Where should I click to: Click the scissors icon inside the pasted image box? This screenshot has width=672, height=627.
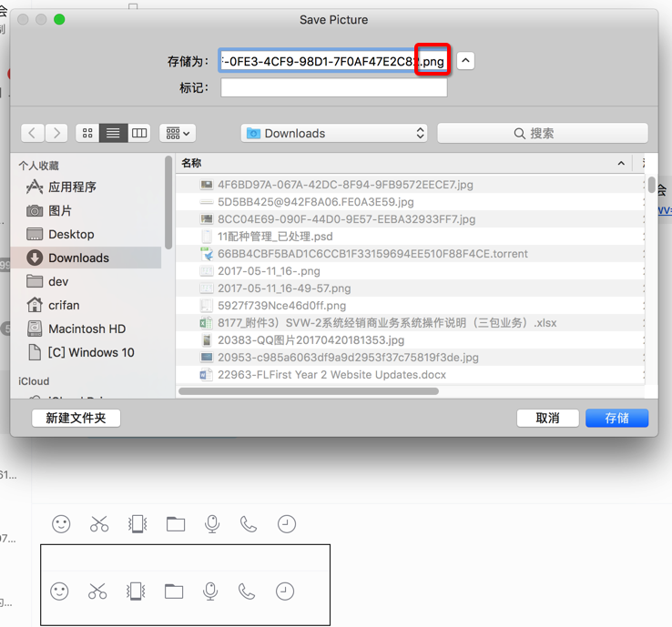[97, 592]
